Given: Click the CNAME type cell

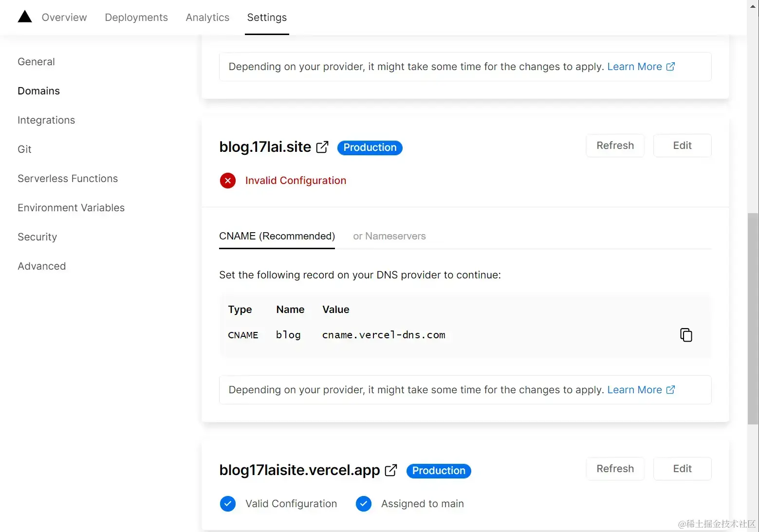Looking at the screenshot, I should pos(243,335).
